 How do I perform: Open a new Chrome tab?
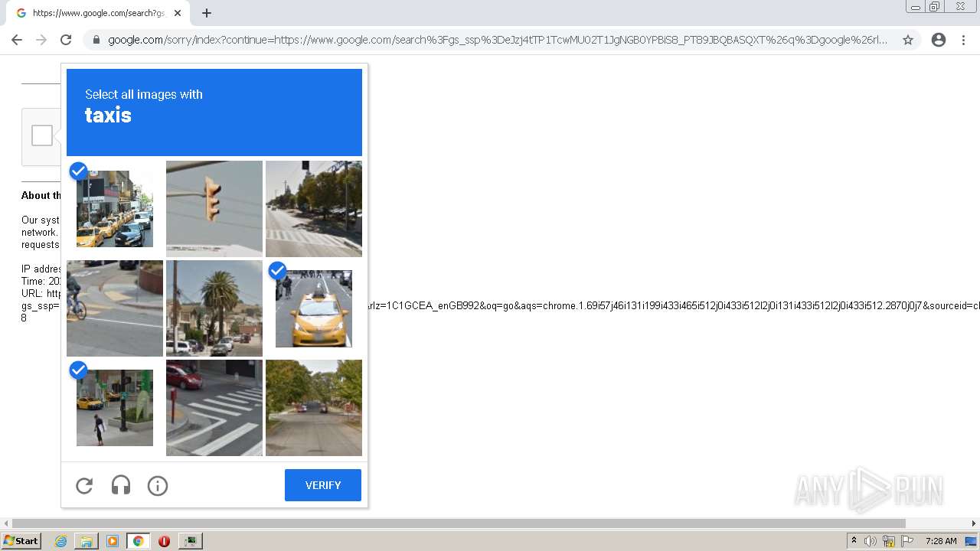click(x=207, y=13)
